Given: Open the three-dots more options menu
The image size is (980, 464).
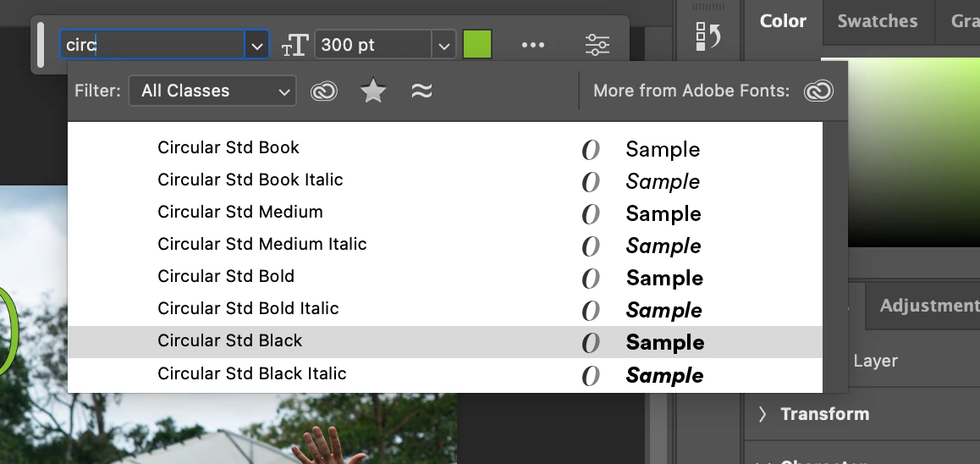Looking at the screenshot, I should 532,45.
